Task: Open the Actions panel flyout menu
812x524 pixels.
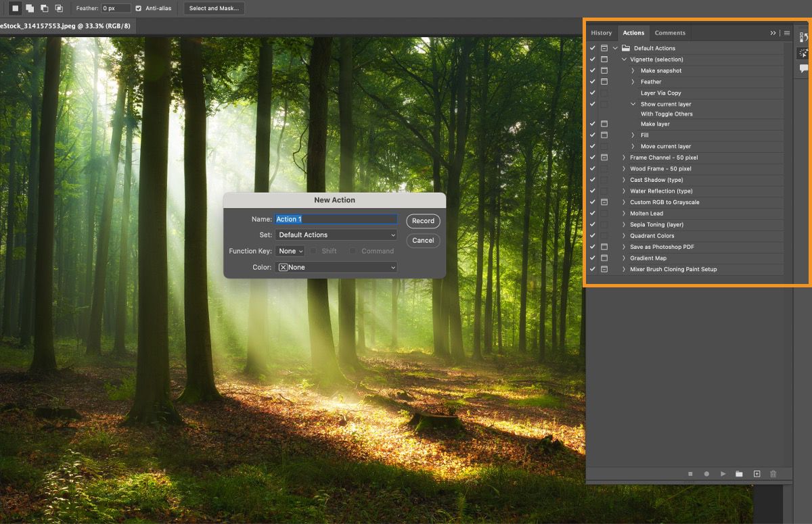Action: pos(787,32)
